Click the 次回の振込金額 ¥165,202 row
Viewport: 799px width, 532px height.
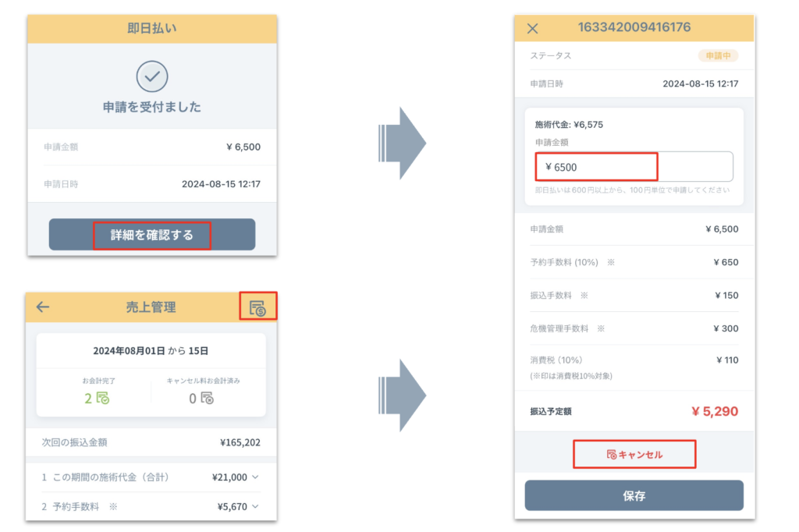pos(151,442)
